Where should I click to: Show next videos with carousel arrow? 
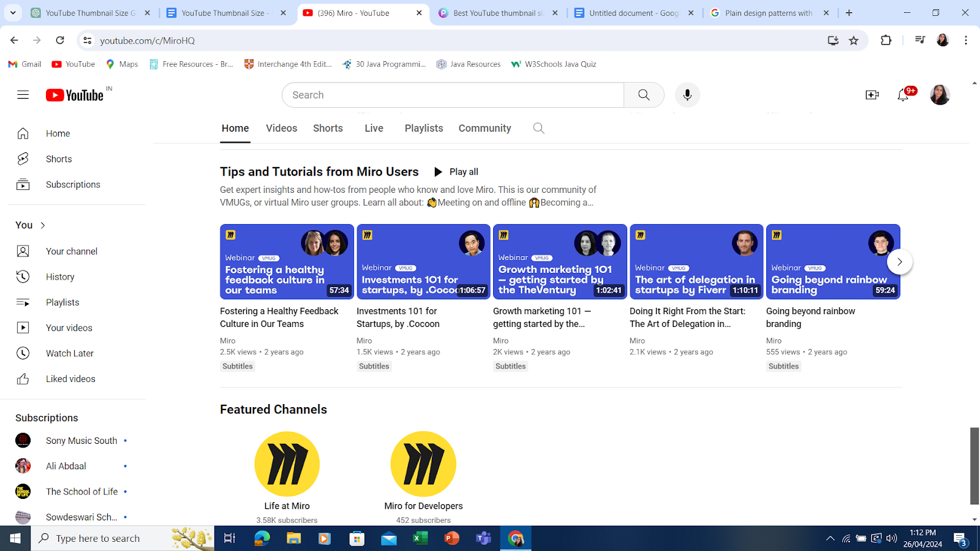pyautogui.click(x=900, y=261)
